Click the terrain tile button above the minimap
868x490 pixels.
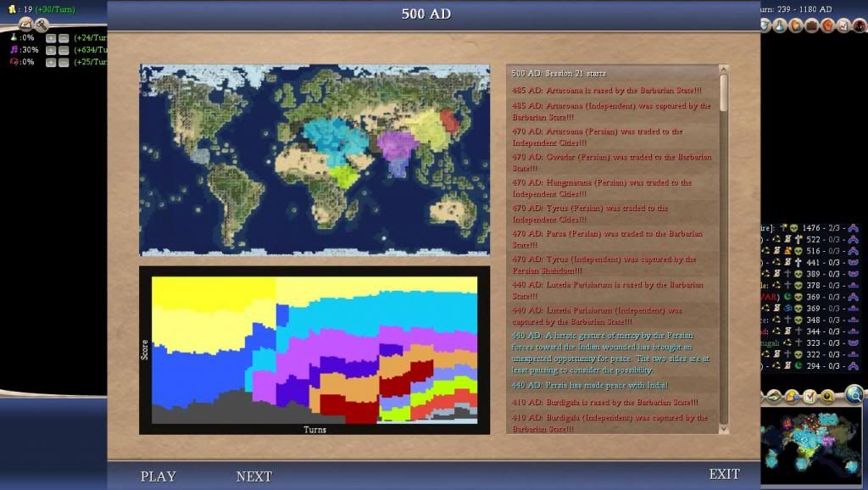(x=774, y=397)
